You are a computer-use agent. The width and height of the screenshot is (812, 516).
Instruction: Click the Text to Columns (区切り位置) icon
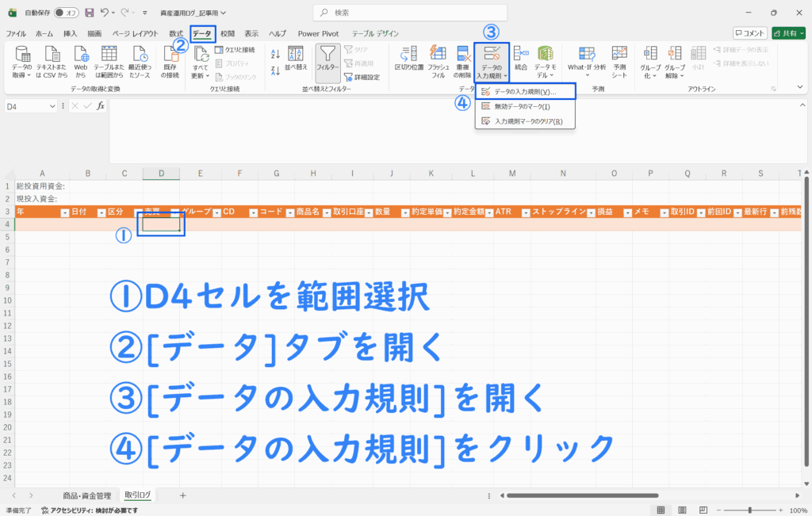coord(409,54)
